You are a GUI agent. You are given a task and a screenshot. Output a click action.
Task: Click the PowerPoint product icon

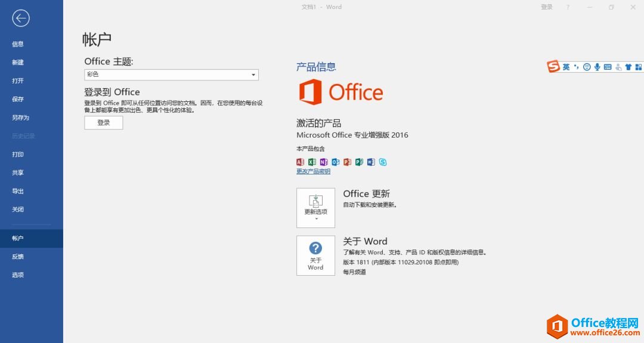[348, 162]
